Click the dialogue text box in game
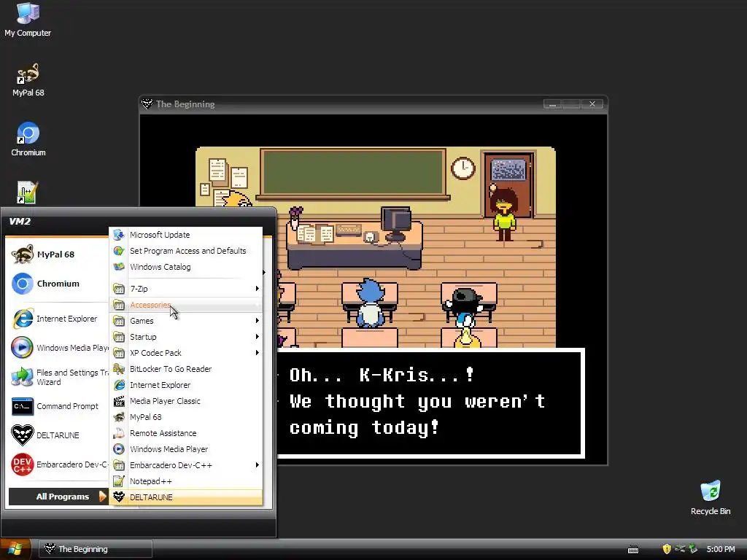 [430, 402]
